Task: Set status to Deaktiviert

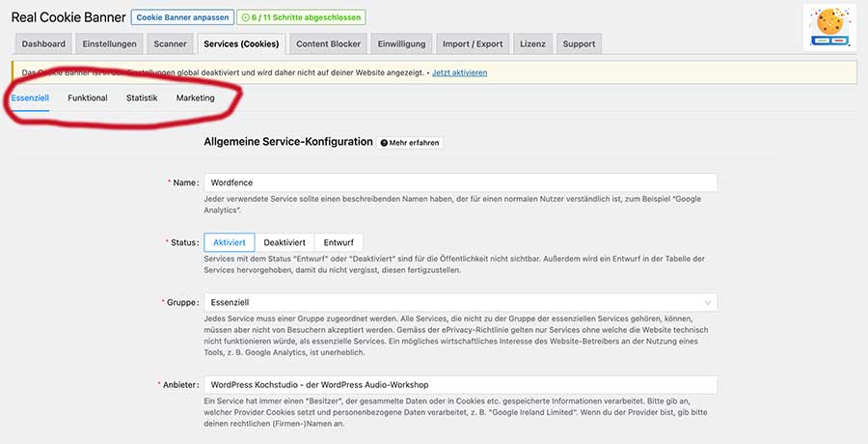Action: point(285,242)
